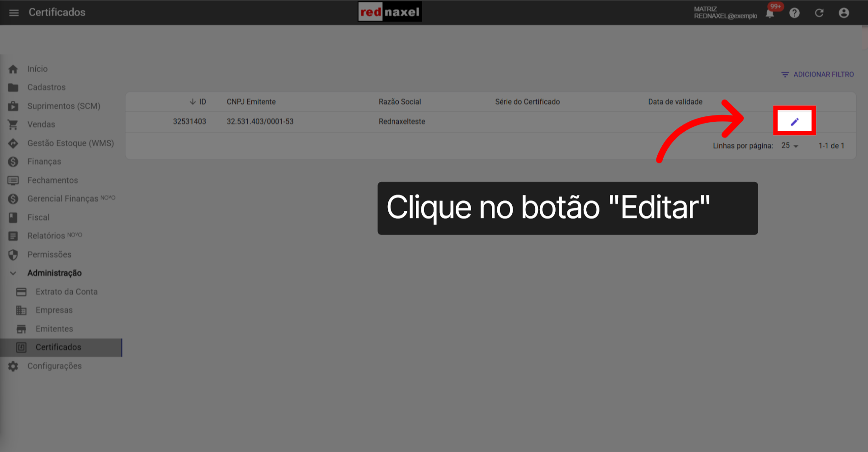Select the Rednaxelteste certificate row
Viewport: 868px width, 452px height.
click(x=401, y=121)
